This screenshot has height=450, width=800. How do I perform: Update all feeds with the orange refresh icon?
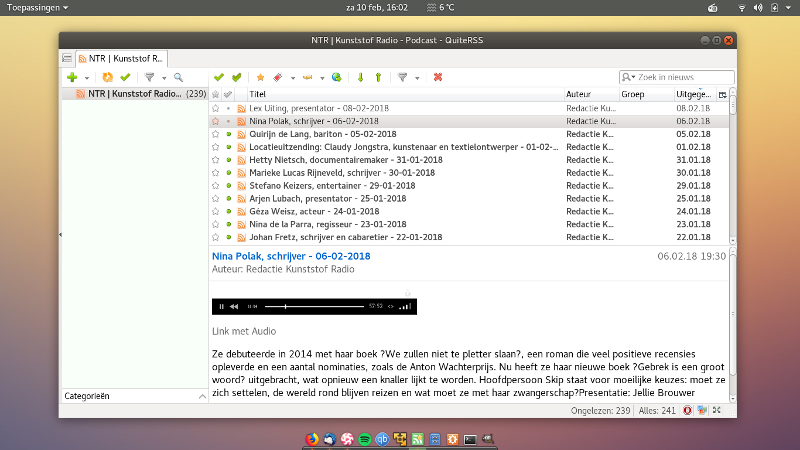pos(107,78)
